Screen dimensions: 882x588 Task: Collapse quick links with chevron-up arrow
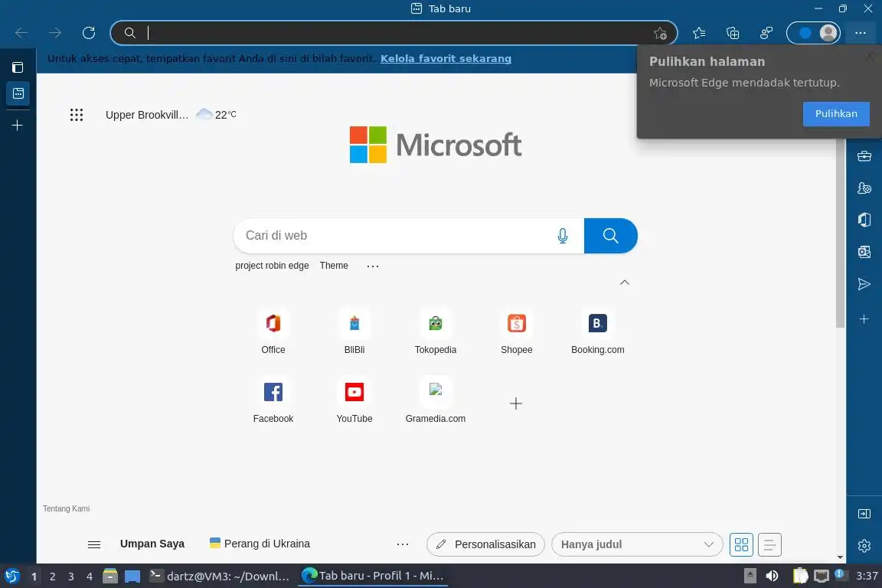click(625, 283)
